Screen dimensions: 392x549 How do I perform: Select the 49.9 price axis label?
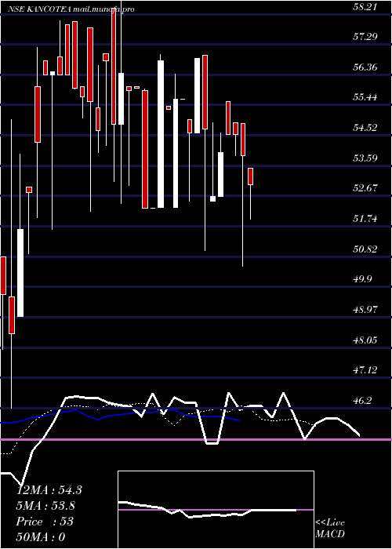click(x=363, y=279)
